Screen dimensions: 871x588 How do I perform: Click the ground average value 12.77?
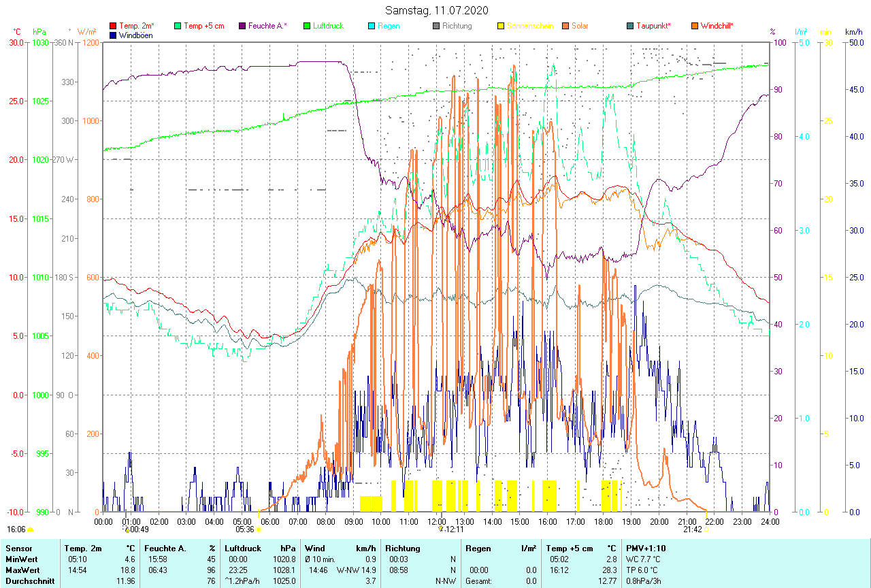tap(607, 581)
